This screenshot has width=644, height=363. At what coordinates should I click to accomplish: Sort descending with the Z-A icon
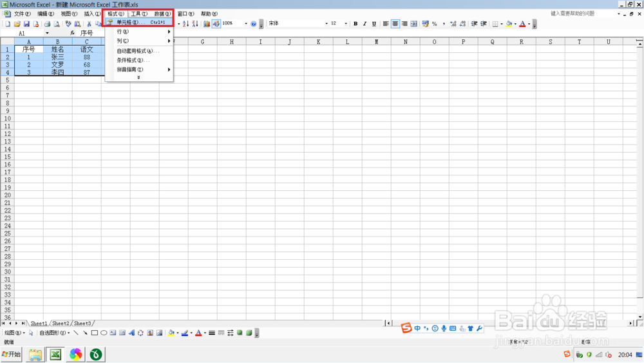(x=195, y=24)
